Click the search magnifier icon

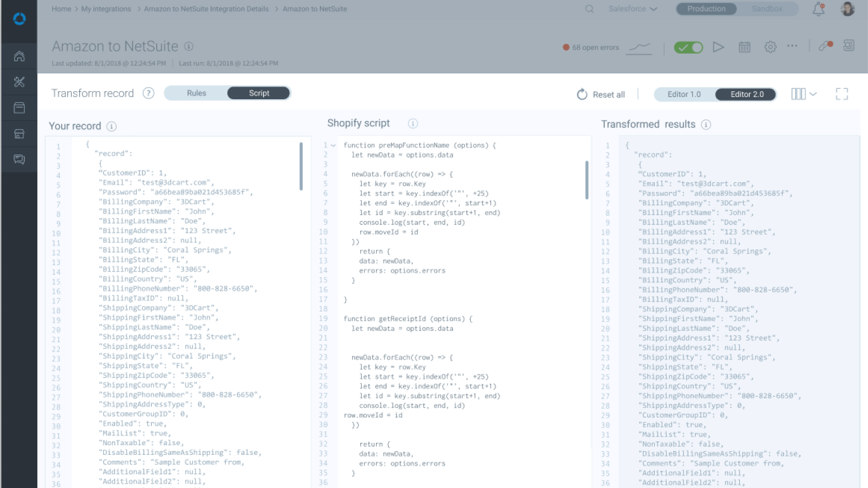click(590, 9)
